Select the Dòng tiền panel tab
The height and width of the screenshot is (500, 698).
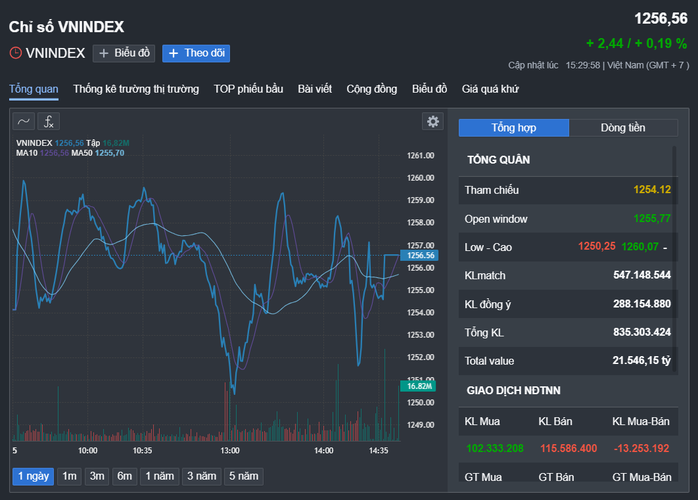(623, 128)
